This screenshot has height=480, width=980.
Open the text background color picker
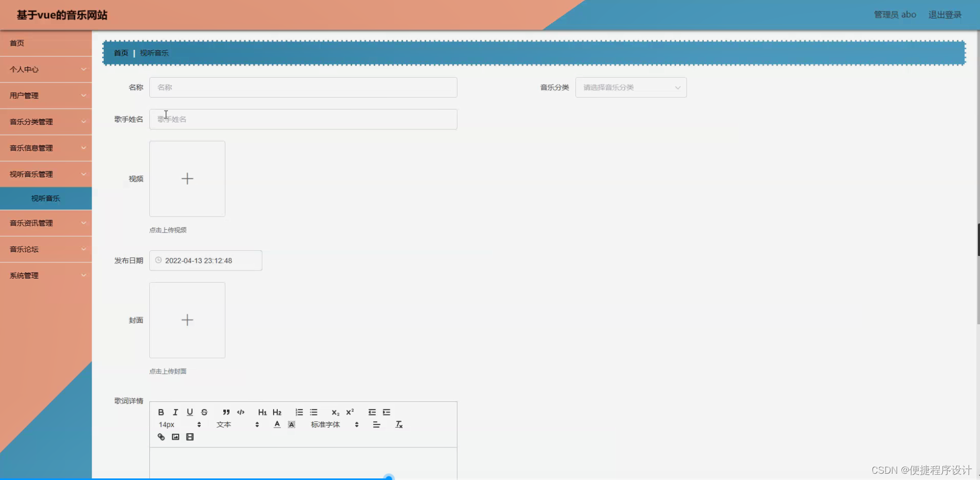[x=291, y=424]
